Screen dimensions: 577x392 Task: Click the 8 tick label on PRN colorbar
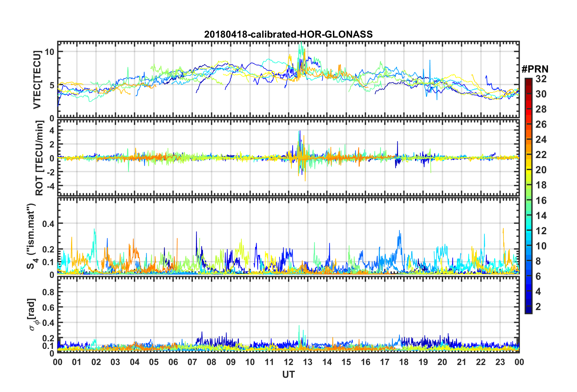pos(538,261)
